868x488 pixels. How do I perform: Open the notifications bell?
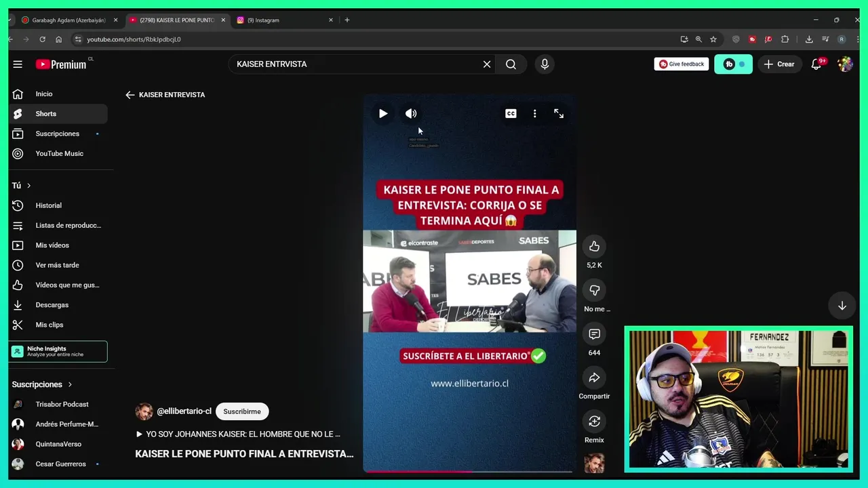(x=816, y=64)
